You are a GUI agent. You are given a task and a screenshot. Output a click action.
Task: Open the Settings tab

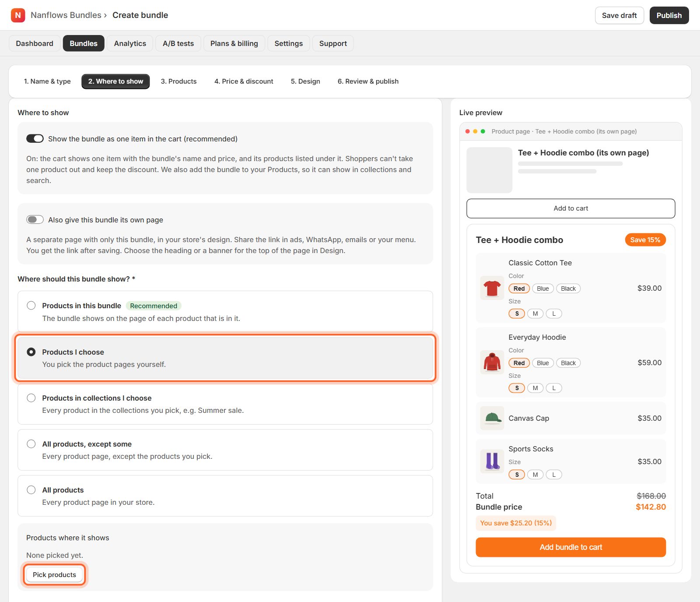point(289,43)
